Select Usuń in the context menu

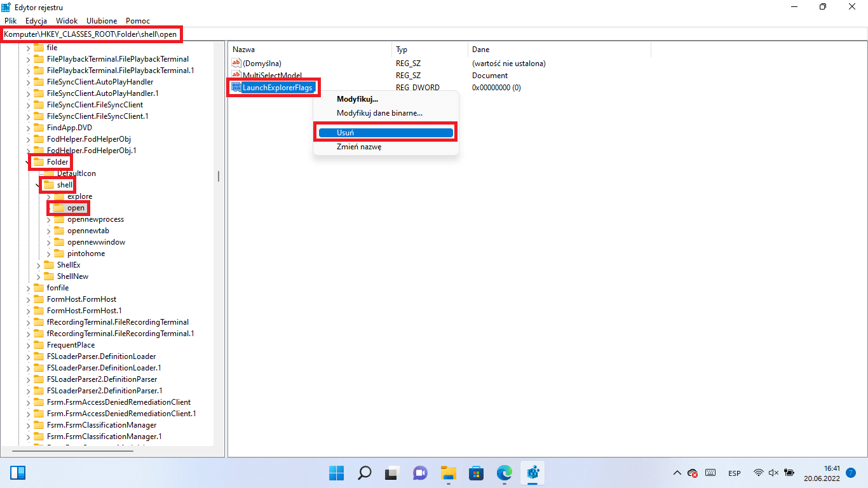click(x=386, y=133)
